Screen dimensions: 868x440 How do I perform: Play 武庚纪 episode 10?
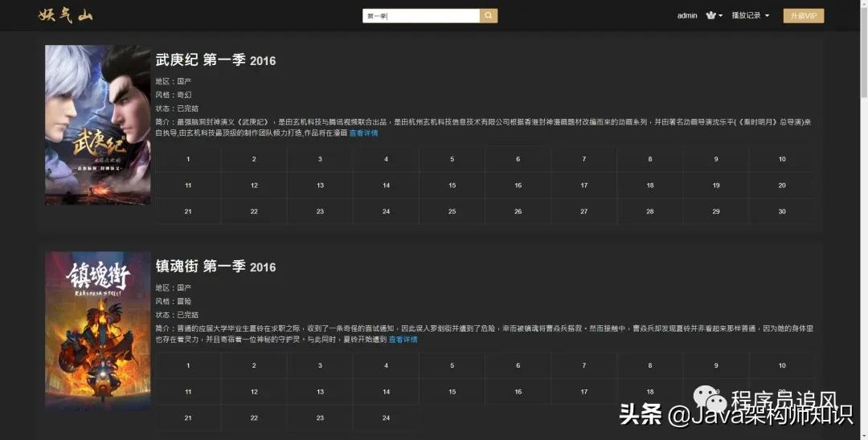coord(782,159)
